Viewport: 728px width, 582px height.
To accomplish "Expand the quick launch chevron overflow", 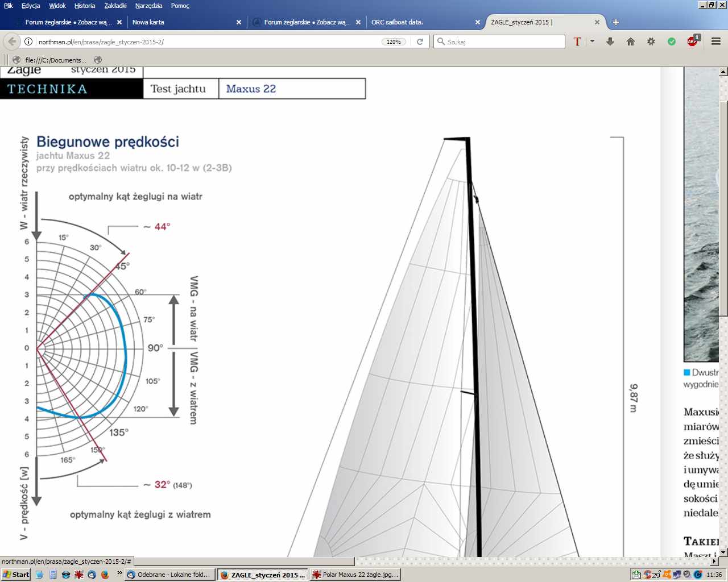I will point(119,573).
